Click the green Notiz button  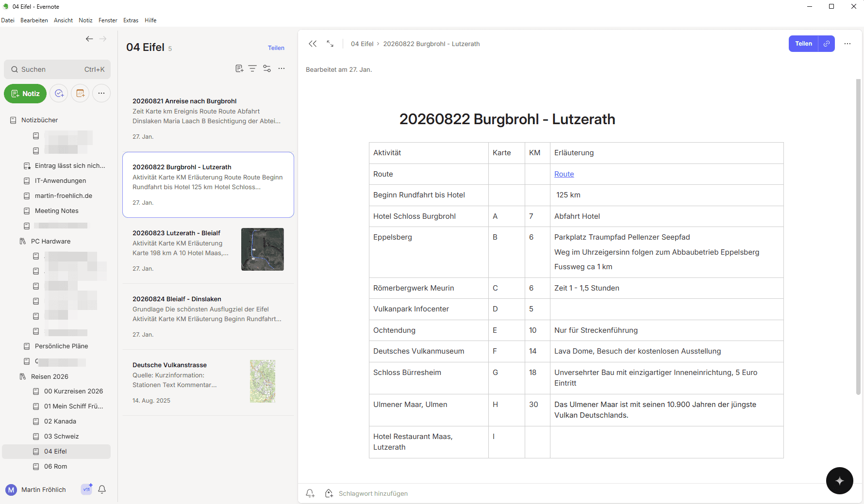(25, 94)
